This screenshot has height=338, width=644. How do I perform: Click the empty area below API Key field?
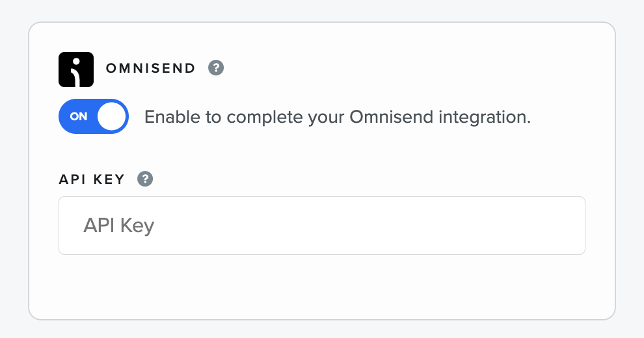point(322,286)
